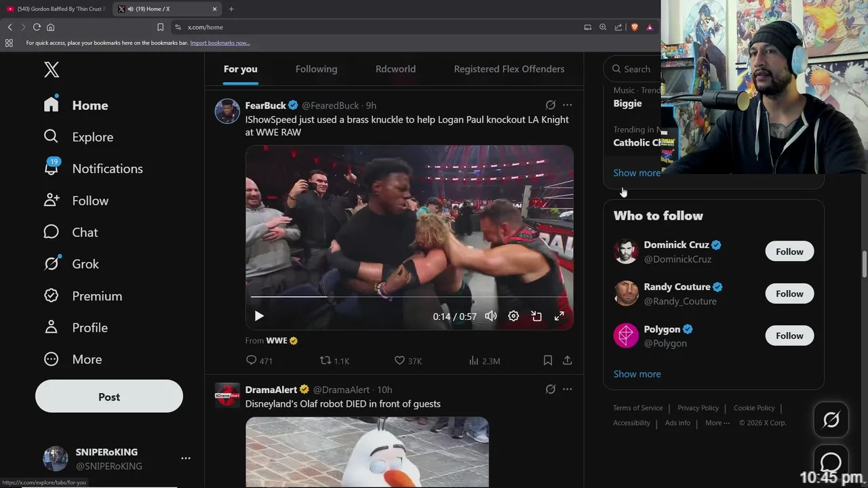
Task: Open the Follow section in sidebar
Action: tap(76, 201)
